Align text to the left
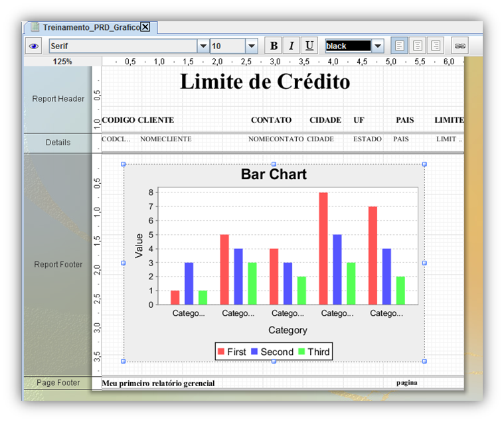This screenshot has width=504, height=422. coord(400,46)
